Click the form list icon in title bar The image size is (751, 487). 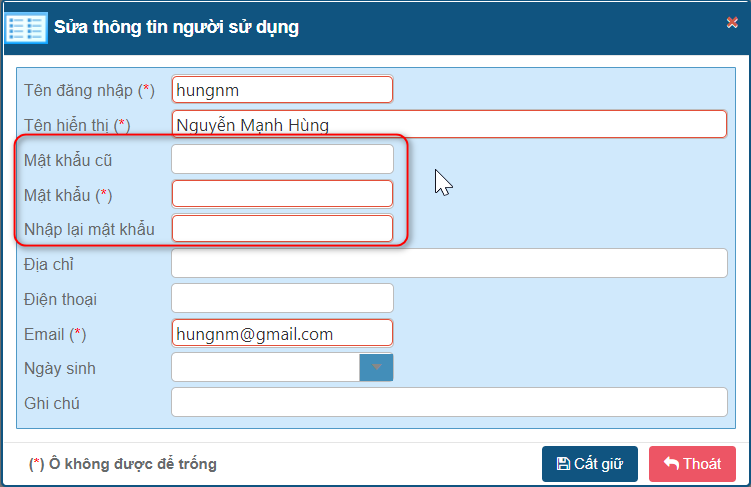[x=26, y=27]
